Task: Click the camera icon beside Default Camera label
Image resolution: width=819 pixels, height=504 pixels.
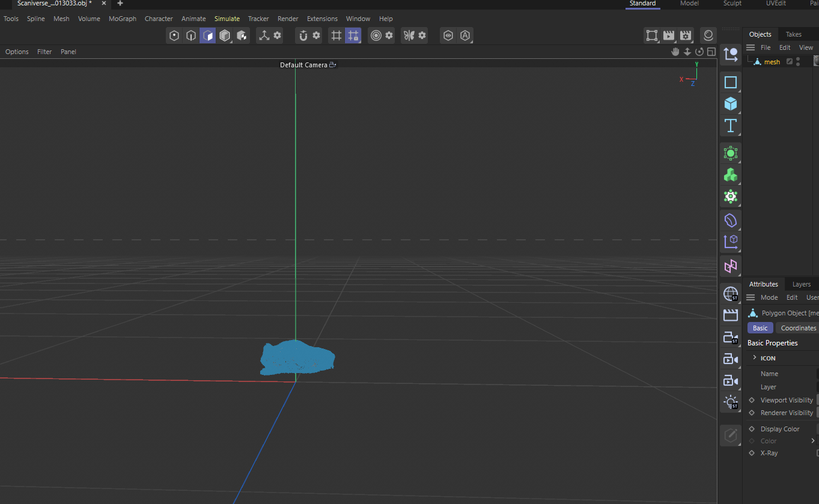Action: (333, 64)
